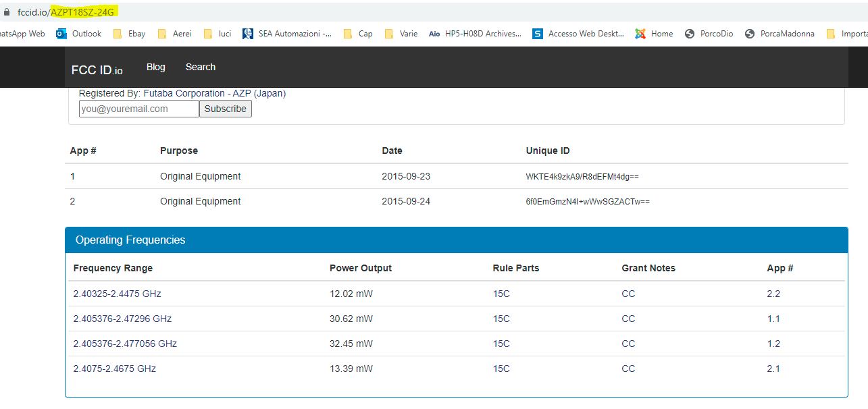Open the PorcoDio bookmark
This screenshot has width=868, height=409.
click(x=709, y=34)
